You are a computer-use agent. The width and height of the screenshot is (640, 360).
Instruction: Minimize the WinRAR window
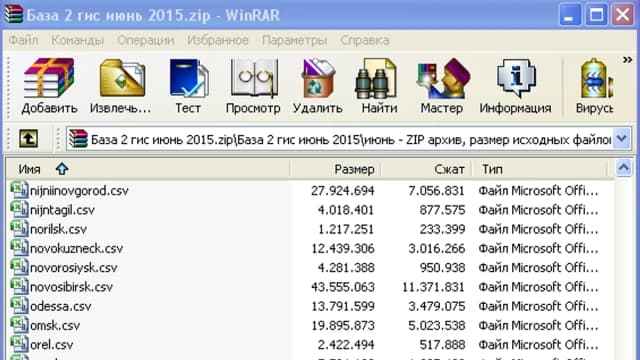569,15
